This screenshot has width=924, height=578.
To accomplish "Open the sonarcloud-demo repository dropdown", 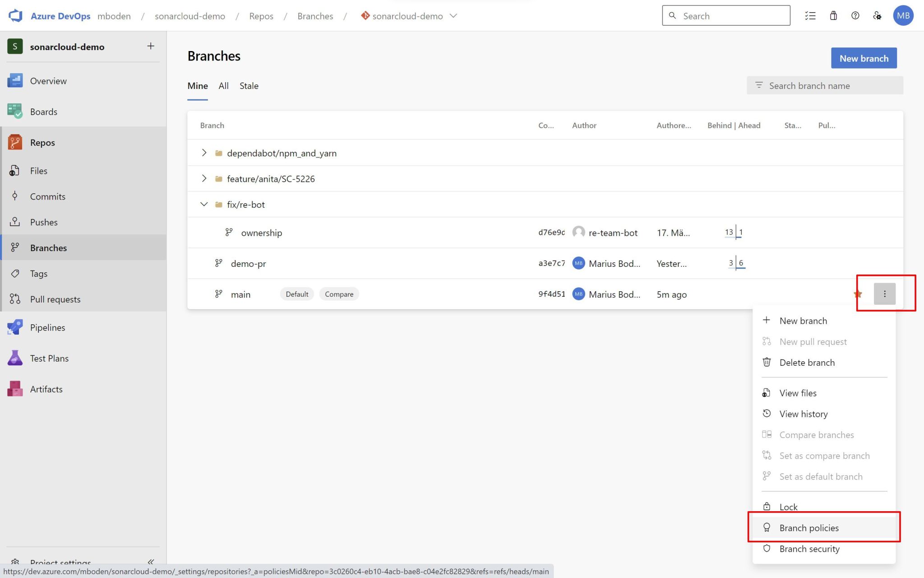I will tap(453, 16).
